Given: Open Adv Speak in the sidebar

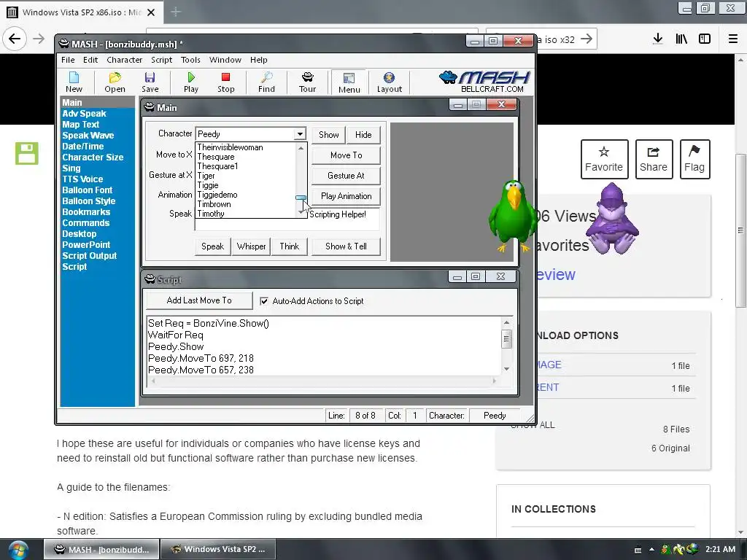Looking at the screenshot, I should (85, 114).
